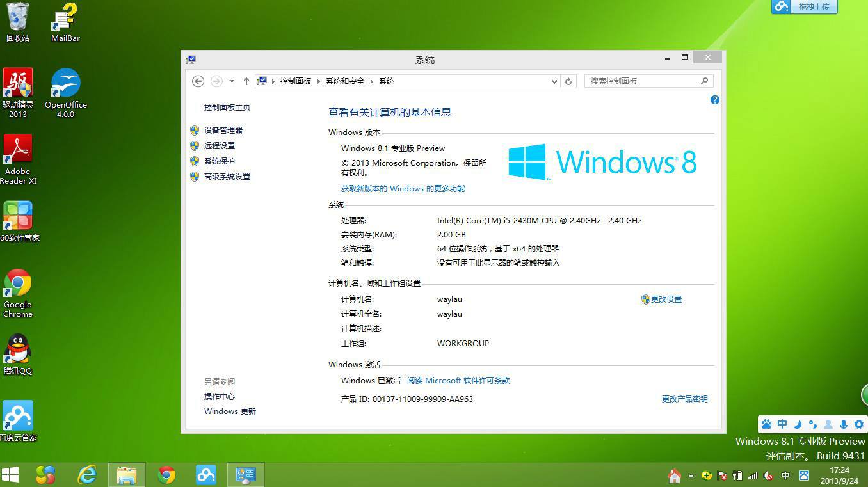The image size is (868, 487).
Task: Expand the address bar history dropdown
Action: click(554, 81)
